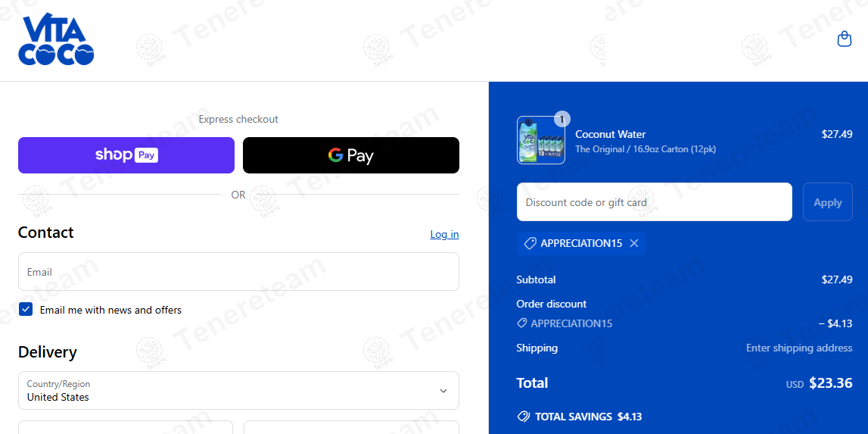Click the Subtotal label

click(536, 279)
